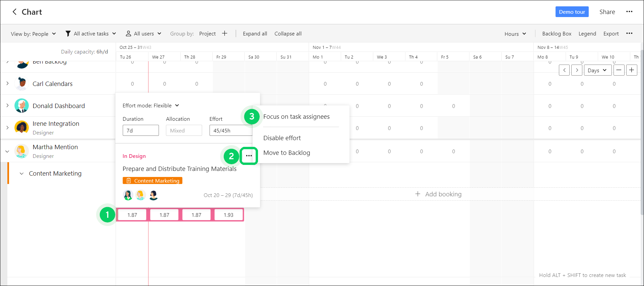644x286 pixels.
Task: Collapse Martha Mention row
Action: [7, 151]
